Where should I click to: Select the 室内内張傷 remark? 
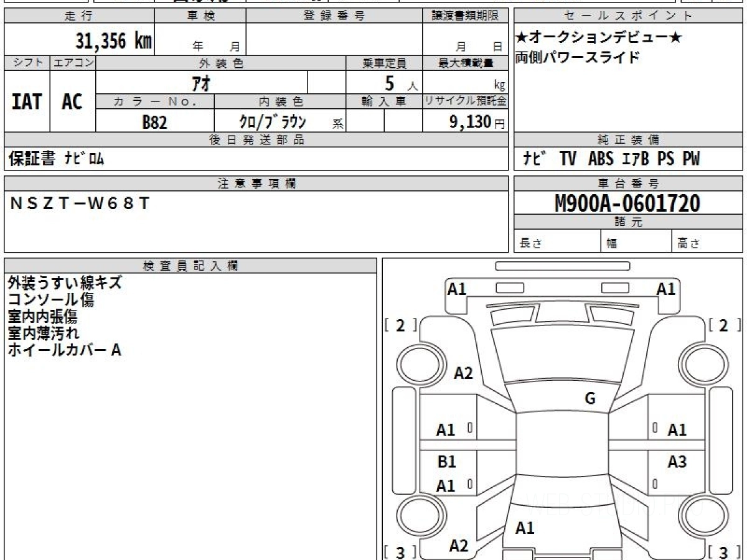[42, 316]
